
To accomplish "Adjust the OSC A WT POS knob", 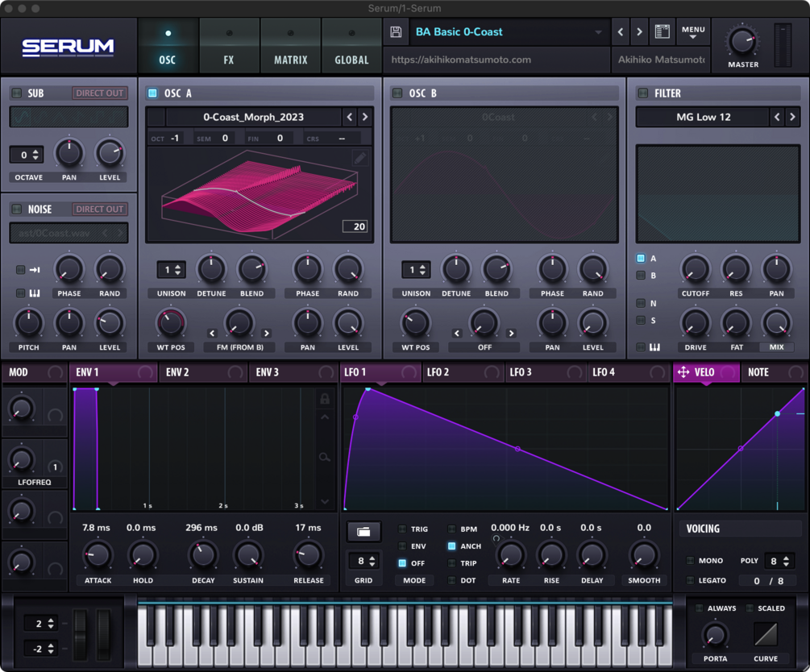I will click(171, 323).
